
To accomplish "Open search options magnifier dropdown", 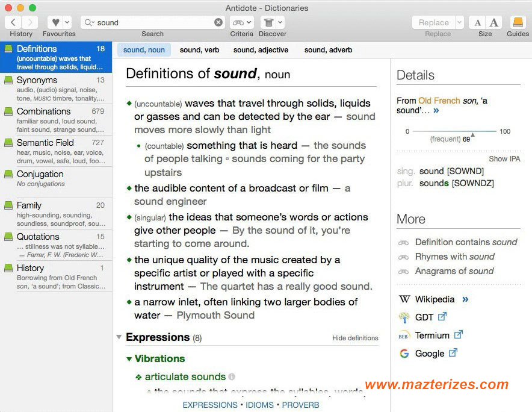I will click(x=89, y=22).
